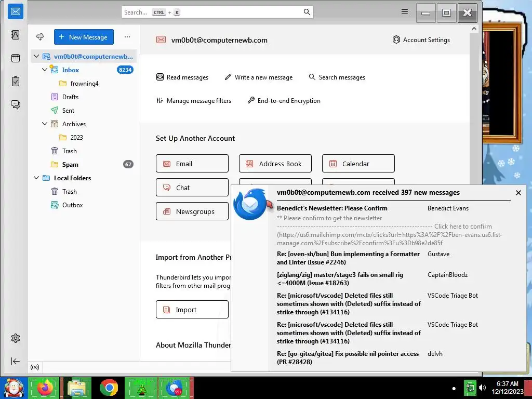Click Search messages
Screen dimensions: 532x399
coord(337,77)
